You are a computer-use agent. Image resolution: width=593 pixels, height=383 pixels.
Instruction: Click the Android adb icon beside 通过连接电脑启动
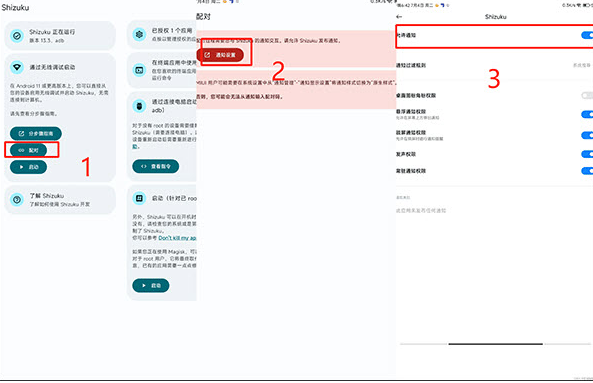(139, 106)
